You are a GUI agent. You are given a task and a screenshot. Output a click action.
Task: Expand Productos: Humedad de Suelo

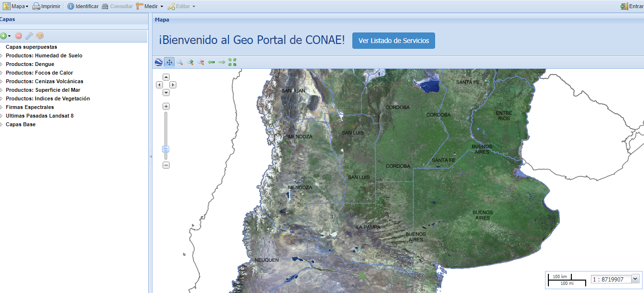click(x=1, y=56)
